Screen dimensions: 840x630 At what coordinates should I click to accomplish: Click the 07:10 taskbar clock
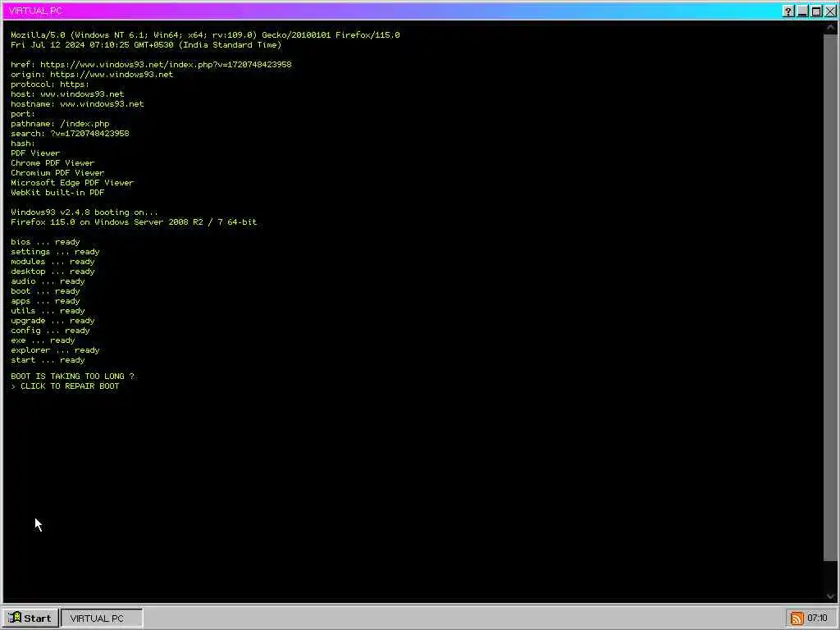click(x=817, y=619)
